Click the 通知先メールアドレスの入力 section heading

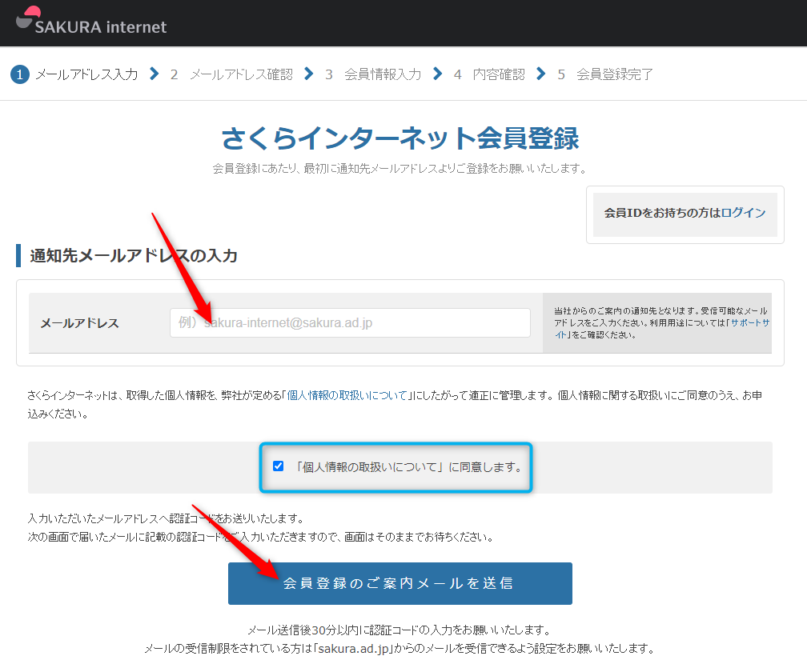tap(133, 255)
